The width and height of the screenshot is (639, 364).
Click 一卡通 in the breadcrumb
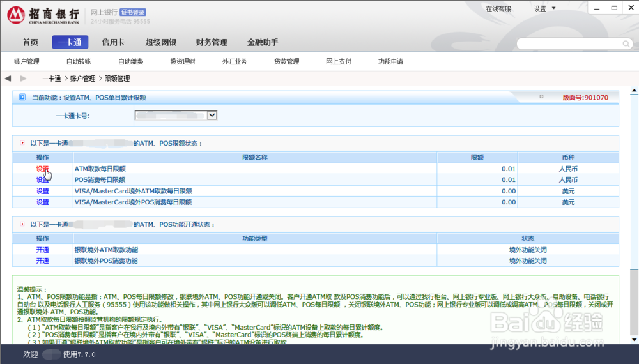tap(51, 79)
